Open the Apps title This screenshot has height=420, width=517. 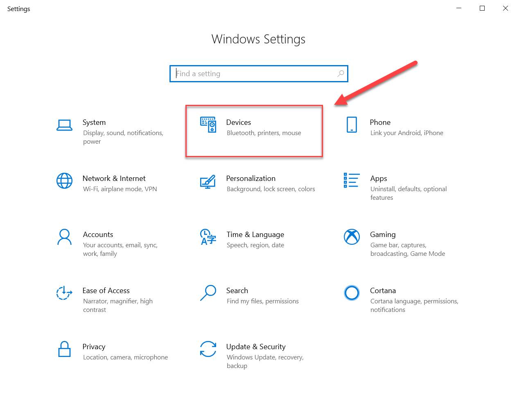[x=379, y=179]
